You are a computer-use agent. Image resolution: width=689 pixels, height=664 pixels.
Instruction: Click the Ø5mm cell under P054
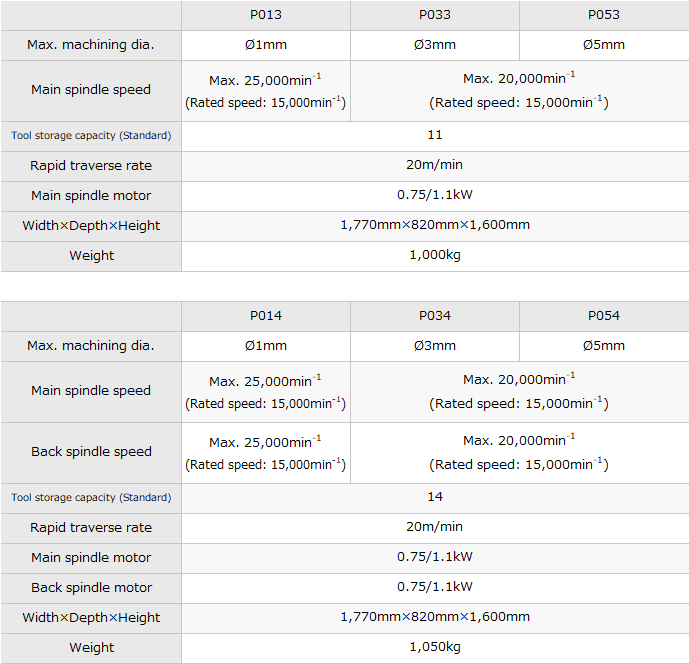click(x=604, y=346)
